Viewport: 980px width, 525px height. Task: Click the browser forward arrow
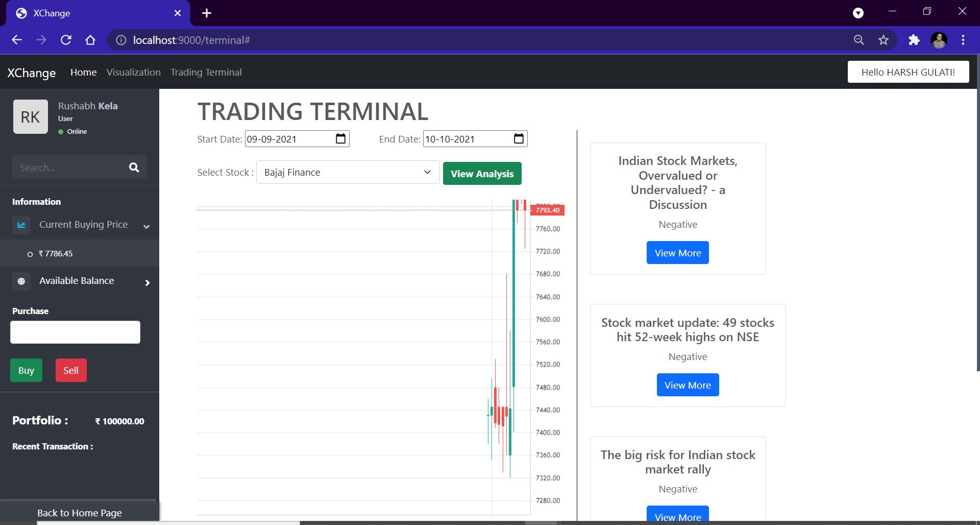[41, 40]
